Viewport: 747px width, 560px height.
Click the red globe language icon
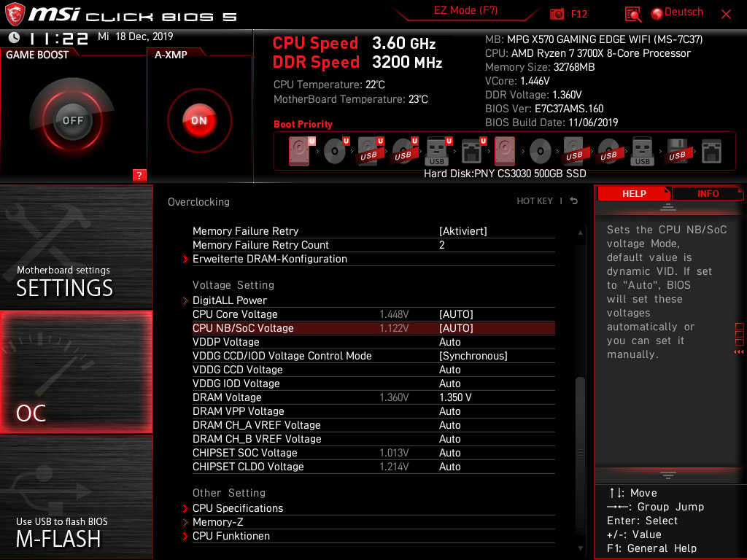click(x=657, y=14)
